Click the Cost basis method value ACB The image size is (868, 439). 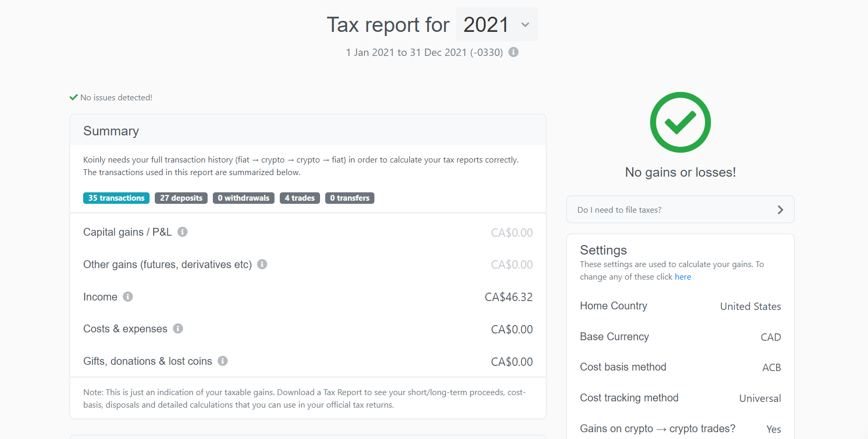tap(771, 368)
